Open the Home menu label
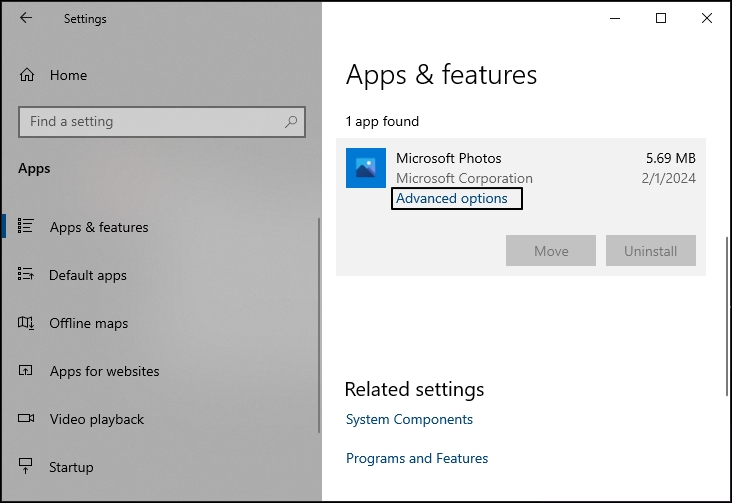The height and width of the screenshot is (503, 732). pos(68,75)
